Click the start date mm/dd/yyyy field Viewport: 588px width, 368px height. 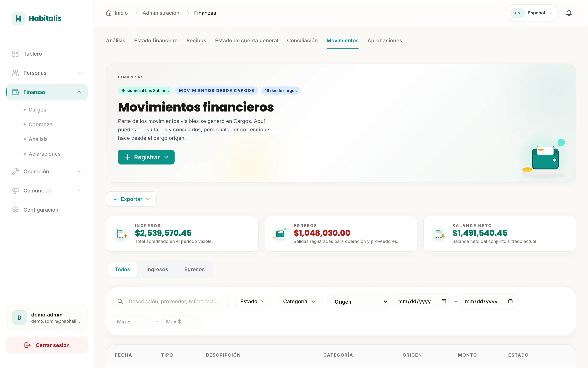pyautogui.click(x=423, y=301)
